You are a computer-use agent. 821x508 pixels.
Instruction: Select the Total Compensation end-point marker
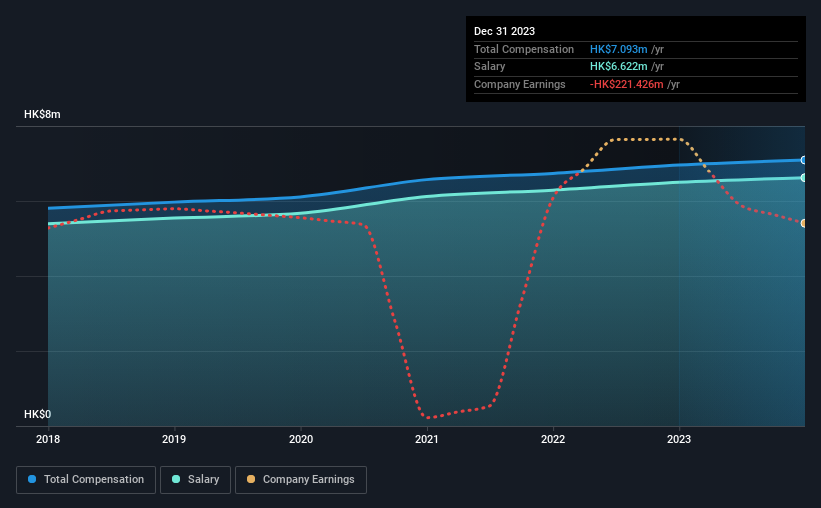pos(804,160)
